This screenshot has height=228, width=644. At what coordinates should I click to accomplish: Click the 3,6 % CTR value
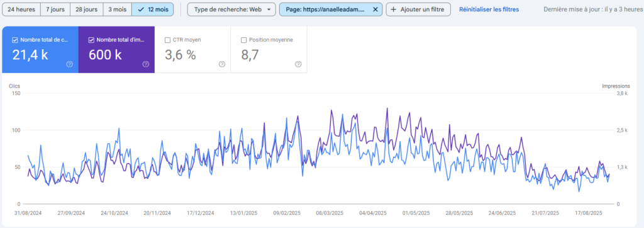point(180,55)
